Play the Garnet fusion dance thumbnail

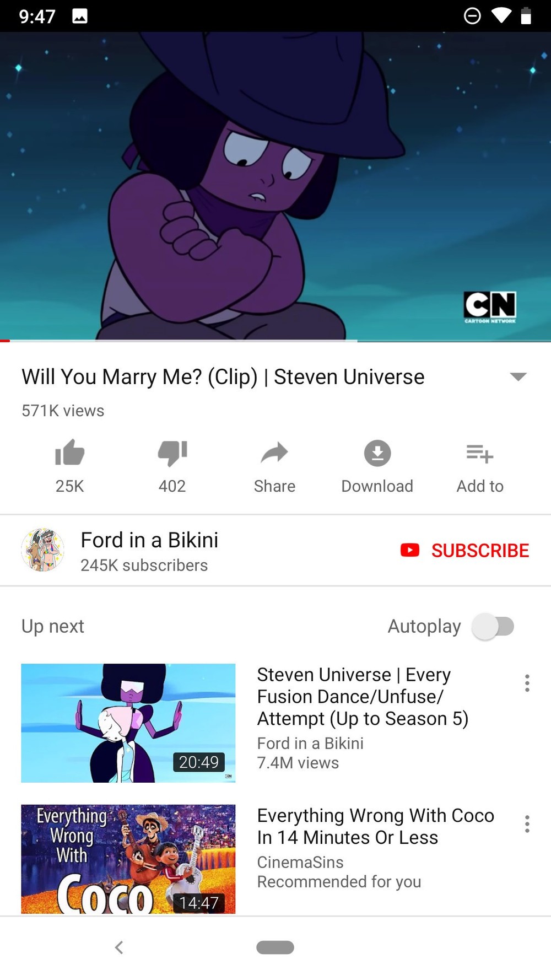coord(128,723)
